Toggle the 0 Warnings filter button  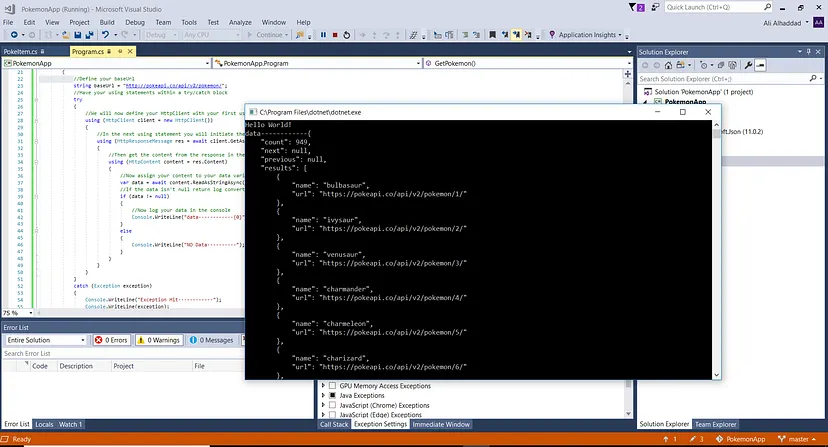coord(159,340)
